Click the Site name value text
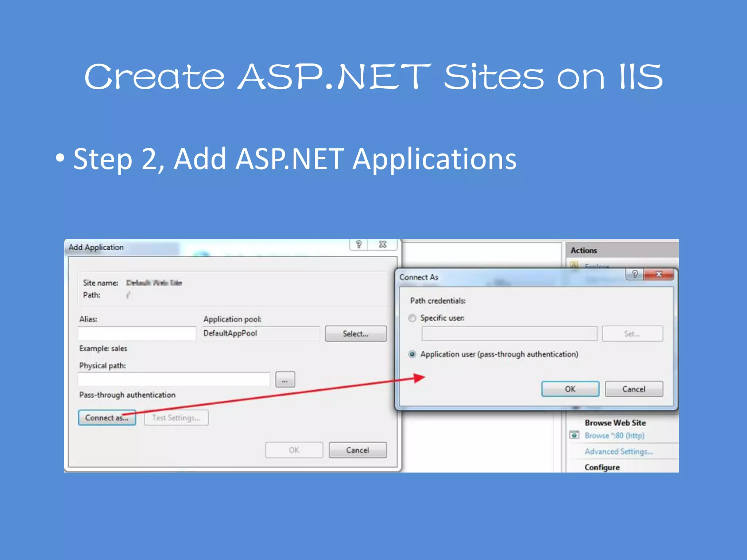 (154, 283)
